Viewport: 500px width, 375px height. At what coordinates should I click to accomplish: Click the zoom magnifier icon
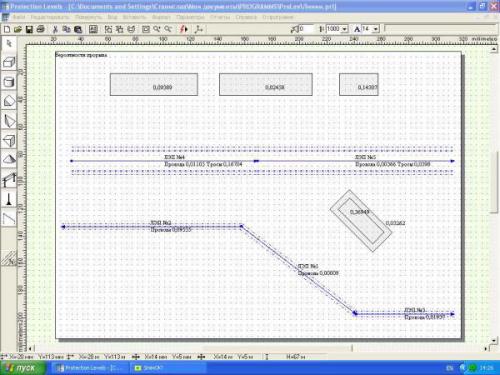pyautogui.click(x=157, y=29)
